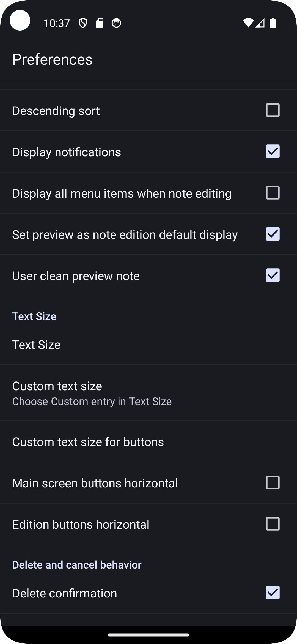This screenshot has width=297, height=644.
Task: Check Edition buttons horizontal box
Action: [273, 524]
